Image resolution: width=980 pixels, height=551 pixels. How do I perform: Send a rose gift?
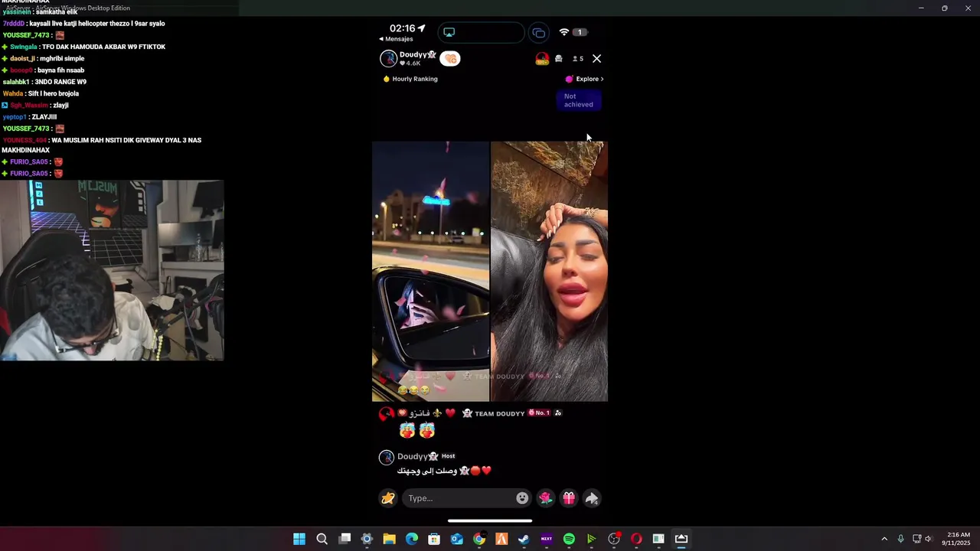click(546, 498)
